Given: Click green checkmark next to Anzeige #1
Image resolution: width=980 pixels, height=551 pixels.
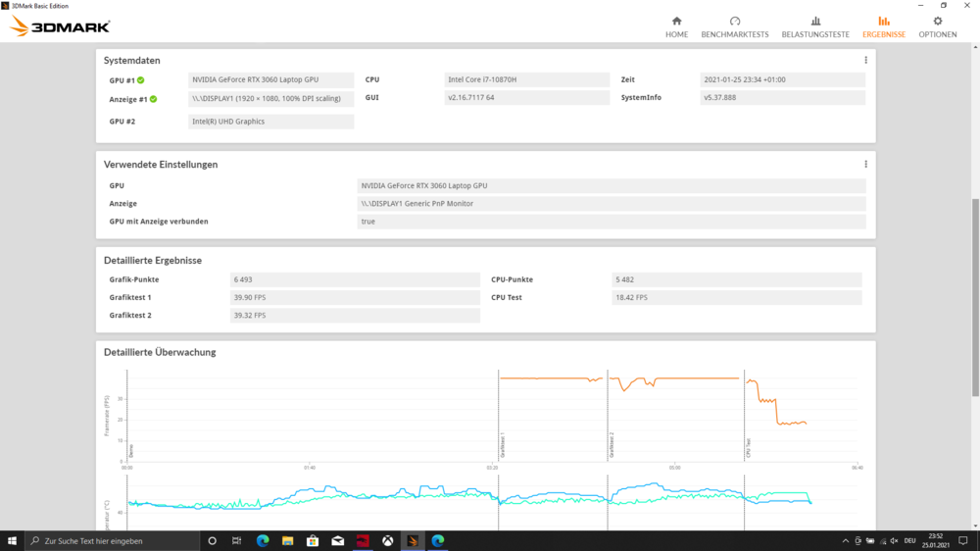Looking at the screenshot, I should click(x=153, y=99).
